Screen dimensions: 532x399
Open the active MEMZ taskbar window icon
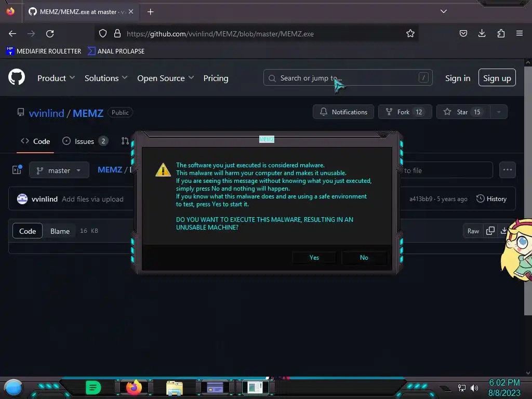[255, 388]
